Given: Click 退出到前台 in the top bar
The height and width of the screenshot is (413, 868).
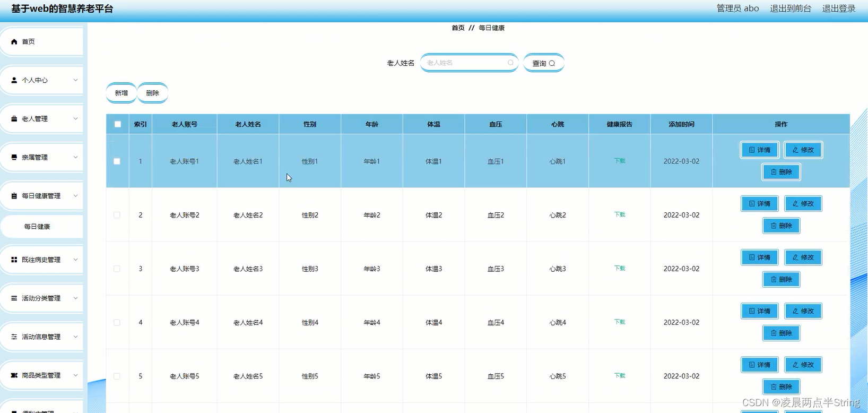Looking at the screenshot, I should click(x=791, y=8).
